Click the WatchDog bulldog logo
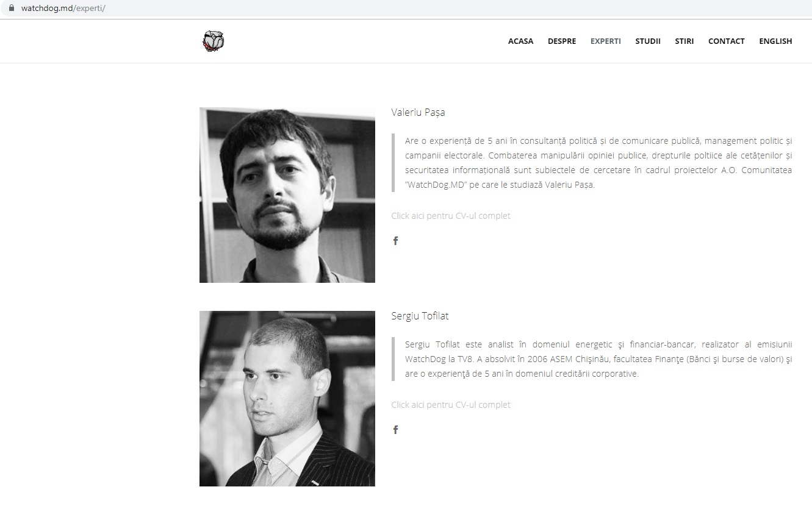Viewport: 812px width, 509px height. tap(214, 41)
